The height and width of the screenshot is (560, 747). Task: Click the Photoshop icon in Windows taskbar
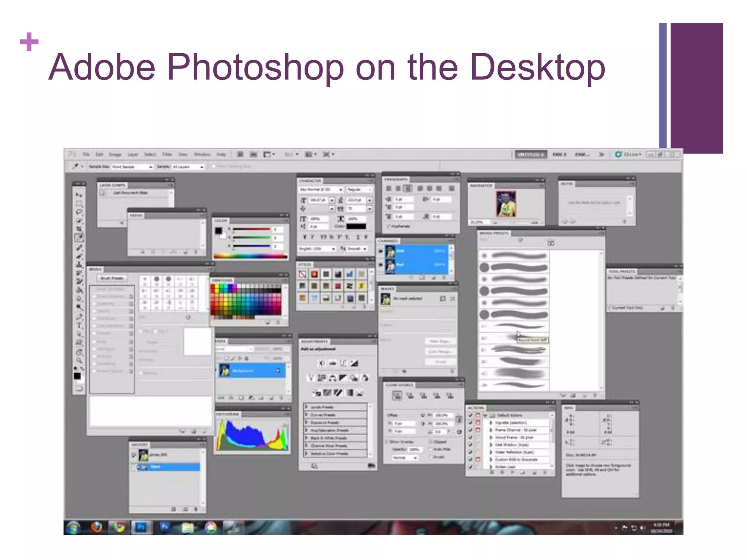(141, 527)
